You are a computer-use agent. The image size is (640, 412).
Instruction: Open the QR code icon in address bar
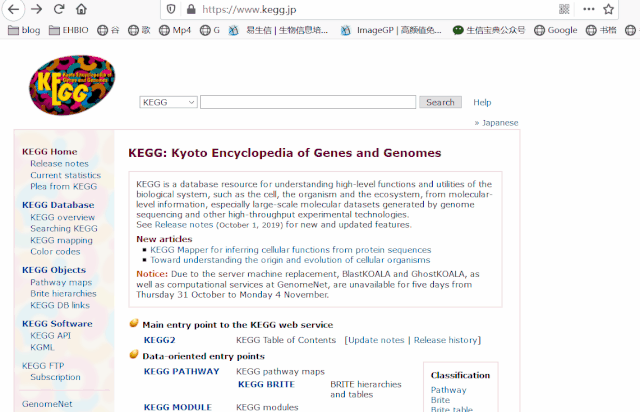click(x=564, y=9)
